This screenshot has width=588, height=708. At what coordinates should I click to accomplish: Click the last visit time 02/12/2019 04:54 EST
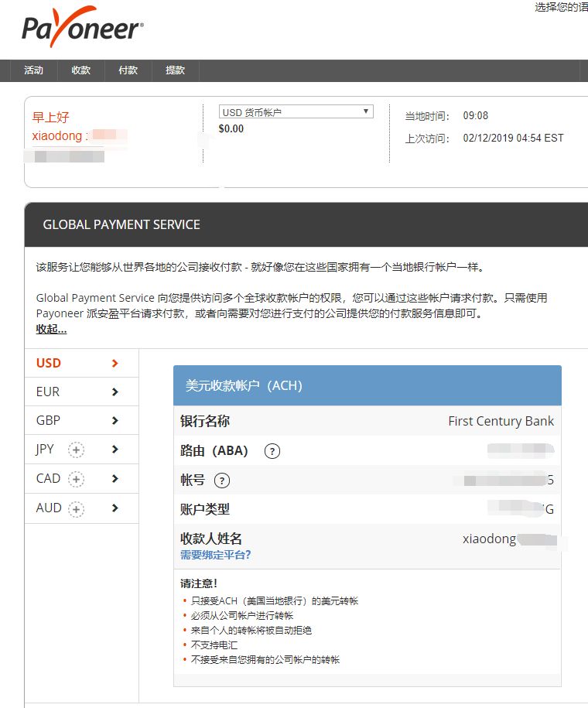coord(513,139)
